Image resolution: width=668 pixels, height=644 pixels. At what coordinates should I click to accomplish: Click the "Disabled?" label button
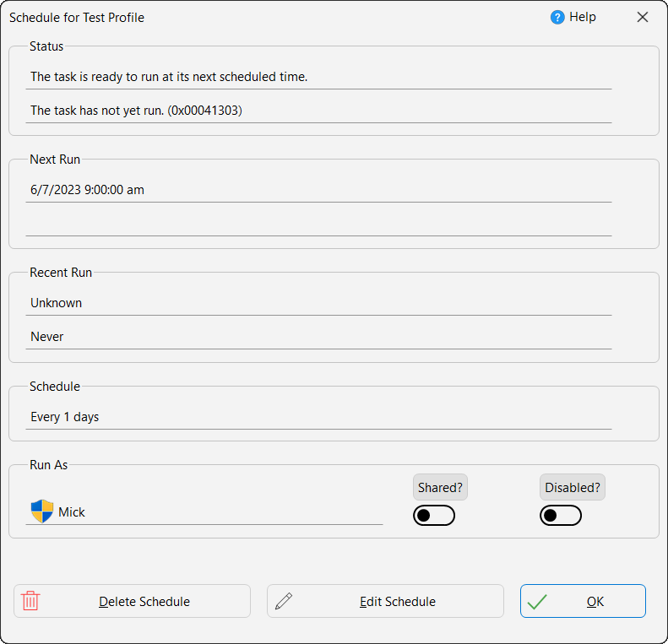573,487
